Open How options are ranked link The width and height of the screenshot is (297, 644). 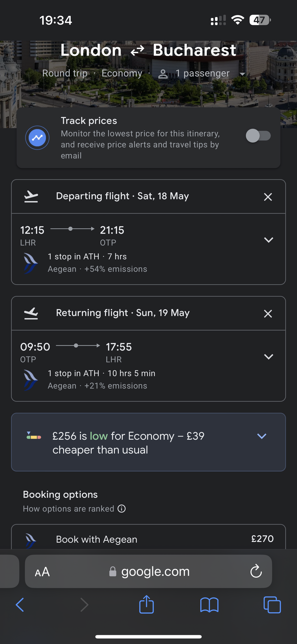tap(68, 509)
